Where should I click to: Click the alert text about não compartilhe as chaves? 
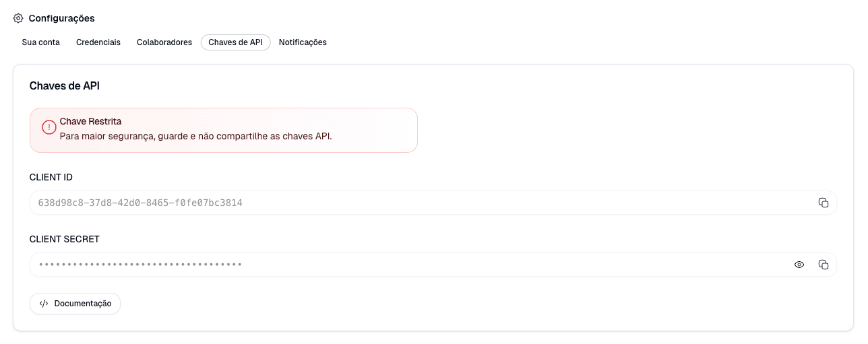196,136
